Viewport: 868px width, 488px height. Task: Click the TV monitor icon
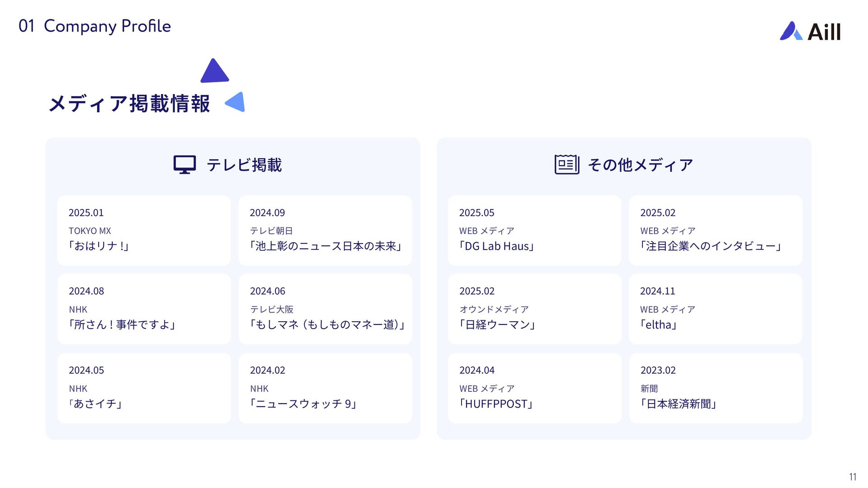[185, 164]
